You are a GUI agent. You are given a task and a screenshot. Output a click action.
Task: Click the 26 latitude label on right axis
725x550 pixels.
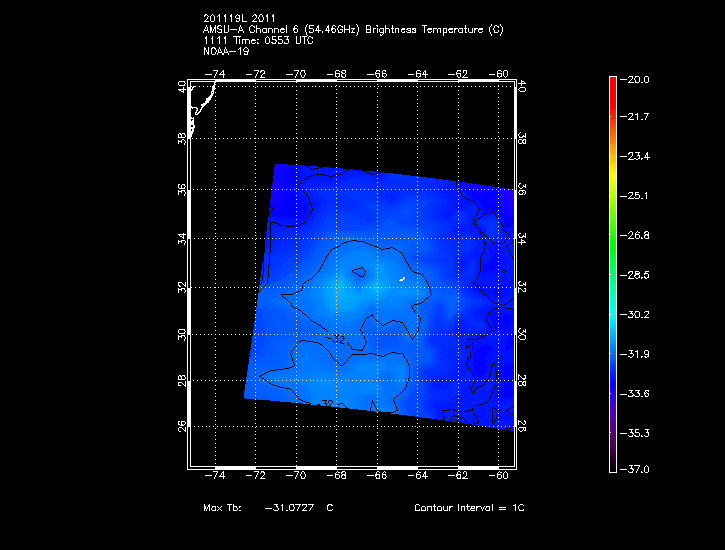coord(523,425)
